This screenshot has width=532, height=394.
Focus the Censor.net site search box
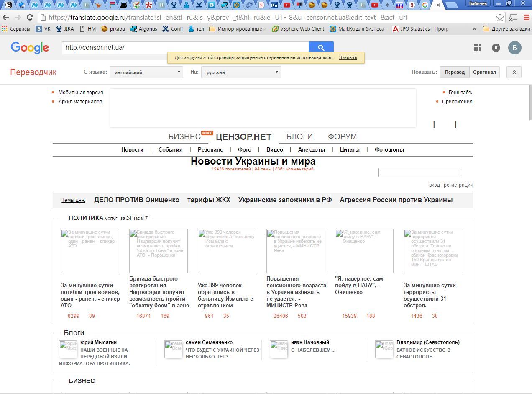(419, 173)
